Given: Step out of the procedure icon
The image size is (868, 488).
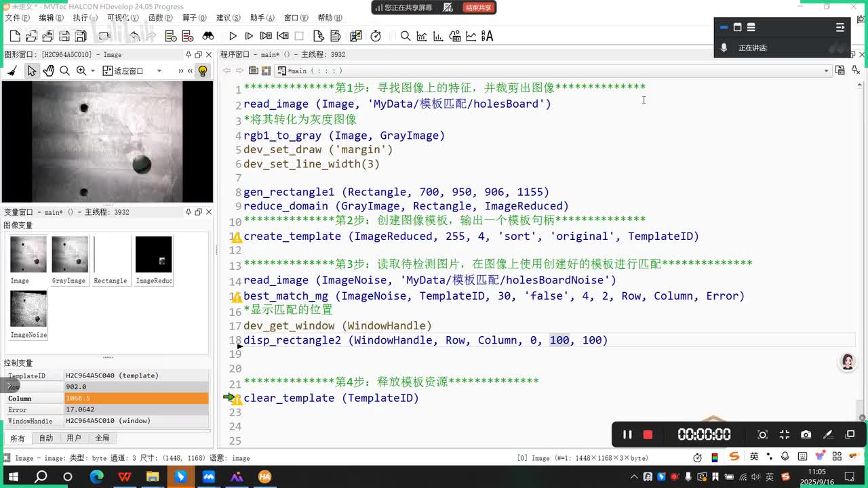Looking at the screenshot, I should [282, 36].
